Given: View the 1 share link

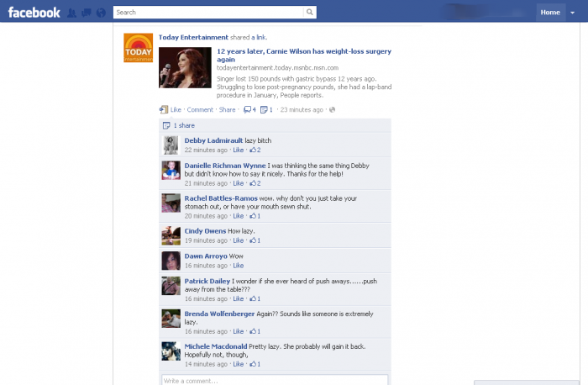Looking at the screenshot, I should [x=184, y=125].
